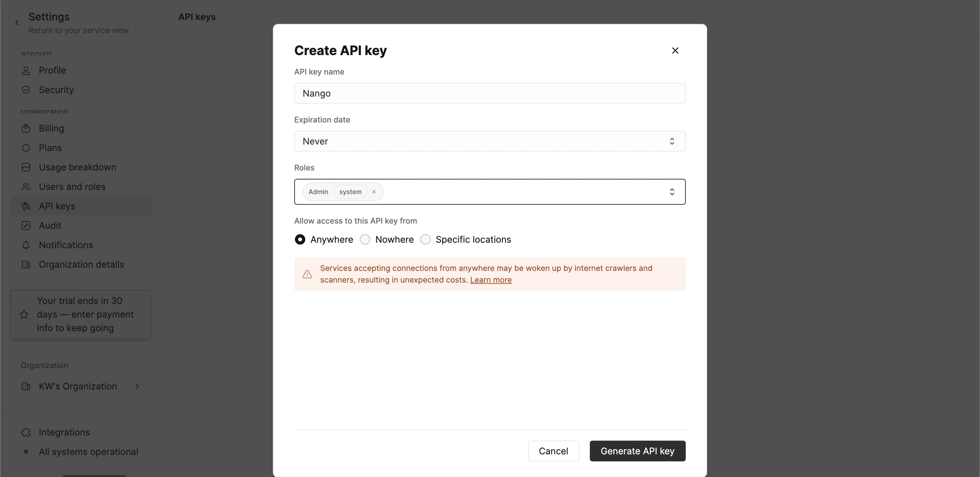This screenshot has height=477, width=980.
Task: Click the Audit activity icon
Action: coord(26,226)
